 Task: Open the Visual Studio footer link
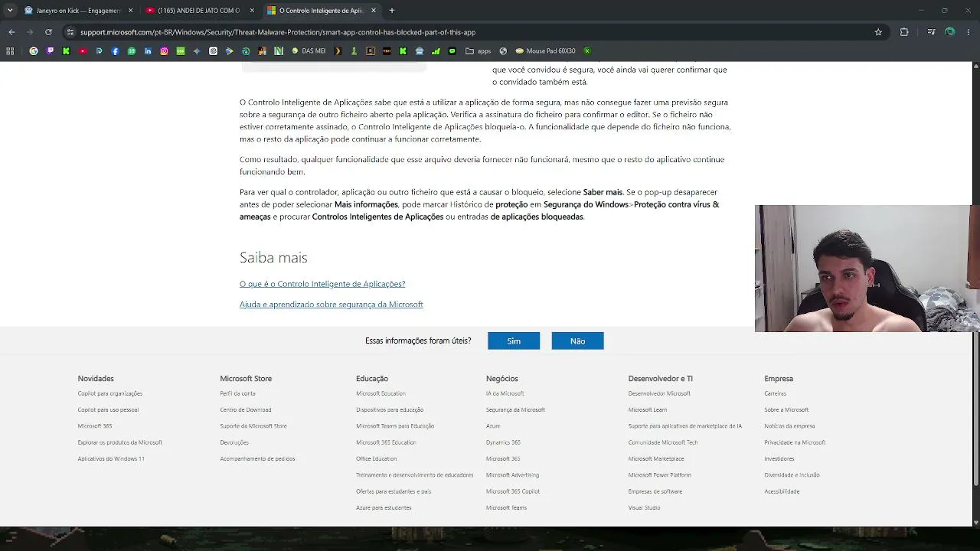pos(644,508)
